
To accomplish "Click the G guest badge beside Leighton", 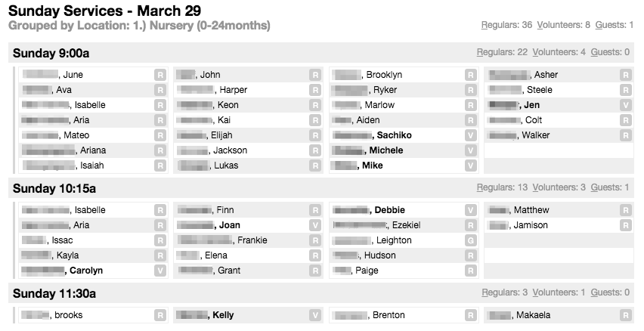I will (x=471, y=240).
